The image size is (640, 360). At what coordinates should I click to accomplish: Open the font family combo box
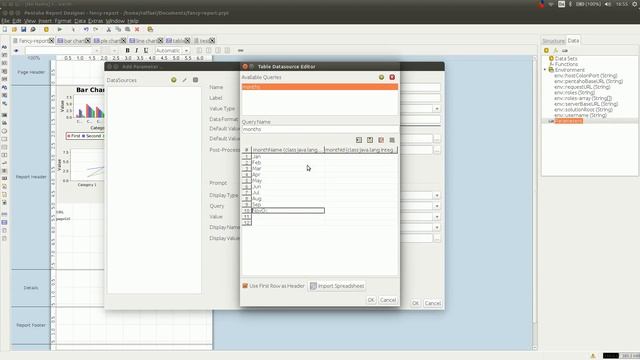(62, 51)
